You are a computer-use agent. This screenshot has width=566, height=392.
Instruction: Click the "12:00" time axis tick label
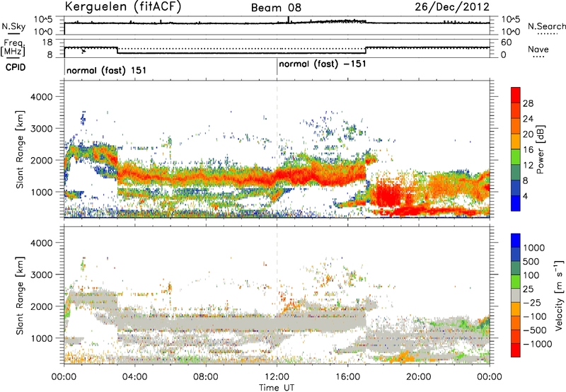point(277,377)
